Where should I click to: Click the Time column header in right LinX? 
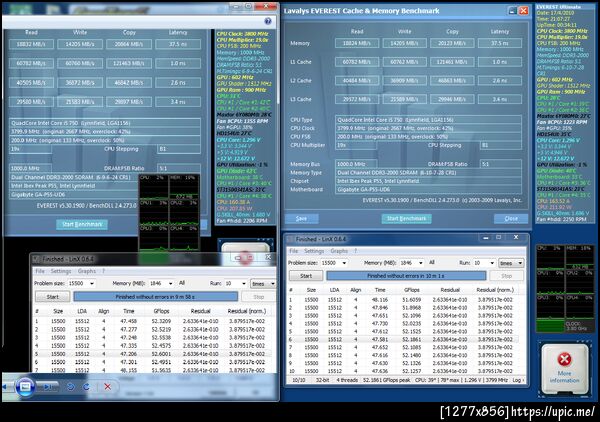pyautogui.click(x=380, y=290)
